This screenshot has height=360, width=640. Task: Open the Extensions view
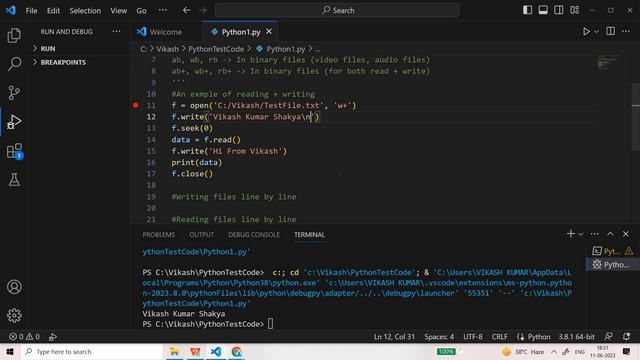[x=14, y=151]
